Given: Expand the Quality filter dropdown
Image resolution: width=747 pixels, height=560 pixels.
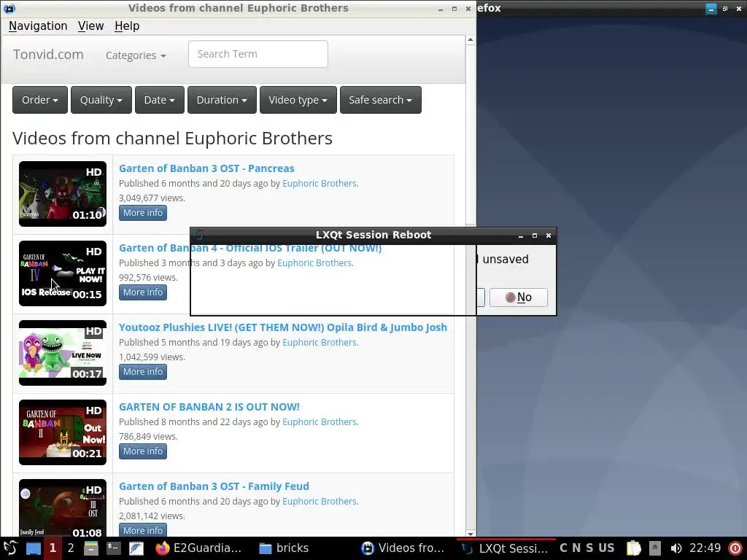Looking at the screenshot, I should pyautogui.click(x=101, y=100).
